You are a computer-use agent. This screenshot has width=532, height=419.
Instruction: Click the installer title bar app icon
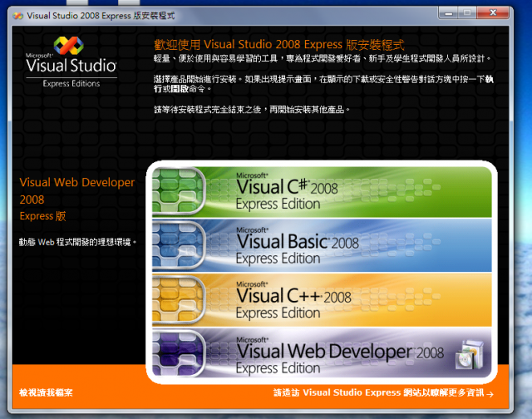tap(17, 16)
